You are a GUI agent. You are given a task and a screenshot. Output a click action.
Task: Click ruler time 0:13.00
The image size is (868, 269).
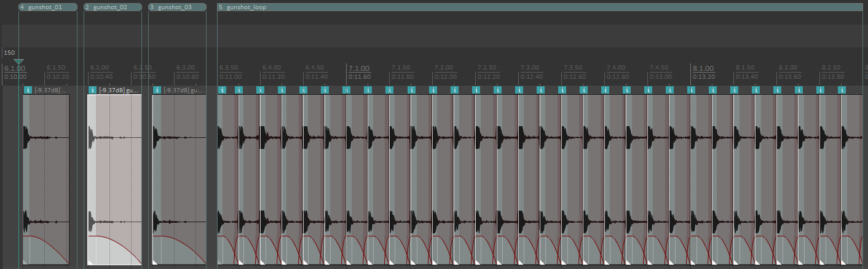click(x=660, y=77)
